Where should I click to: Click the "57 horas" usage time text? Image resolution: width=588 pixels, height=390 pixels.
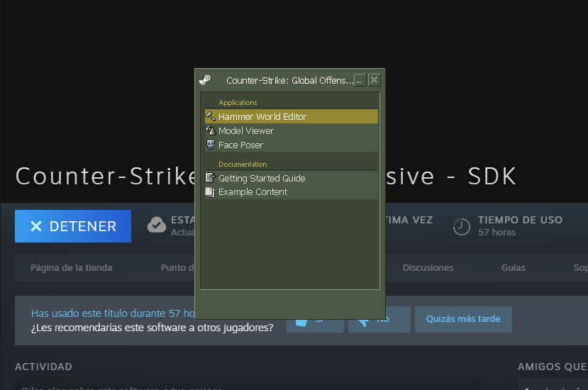click(x=497, y=233)
